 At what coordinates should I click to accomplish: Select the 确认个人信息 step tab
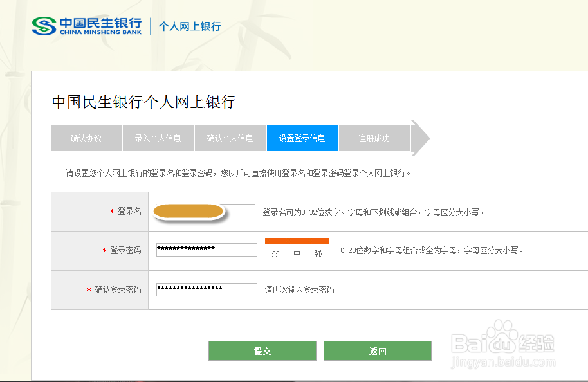pyautogui.click(x=230, y=138)
